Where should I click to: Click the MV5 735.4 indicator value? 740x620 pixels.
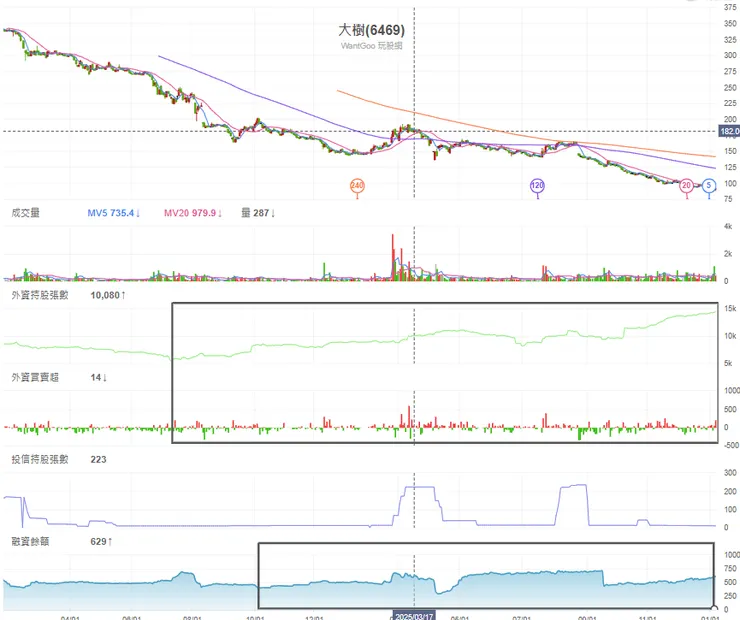coord(114,213)
